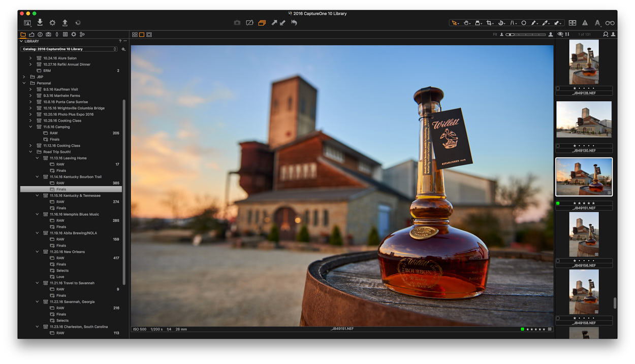Click the Import images download-arrow icon

click(x=40, y=23)
